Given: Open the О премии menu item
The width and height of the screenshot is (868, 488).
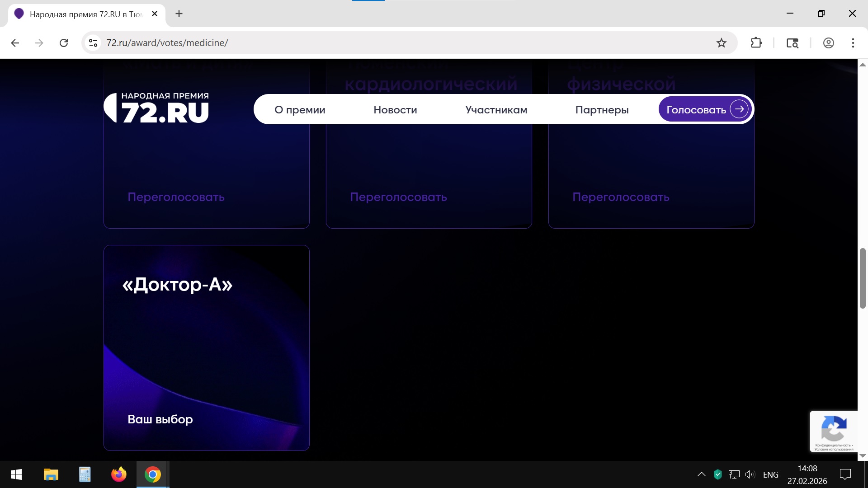Looking at the screenshot, I should click(x=300, y=110).
